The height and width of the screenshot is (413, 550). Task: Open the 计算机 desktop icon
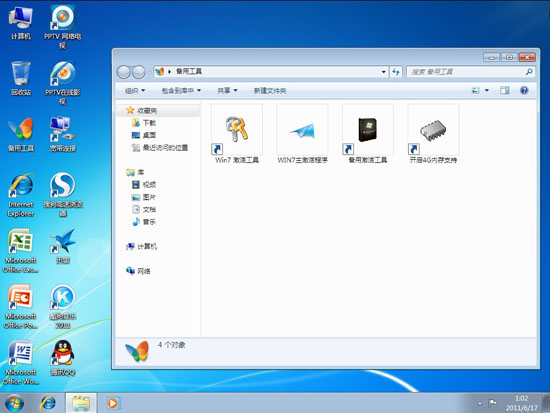point(21,24)
